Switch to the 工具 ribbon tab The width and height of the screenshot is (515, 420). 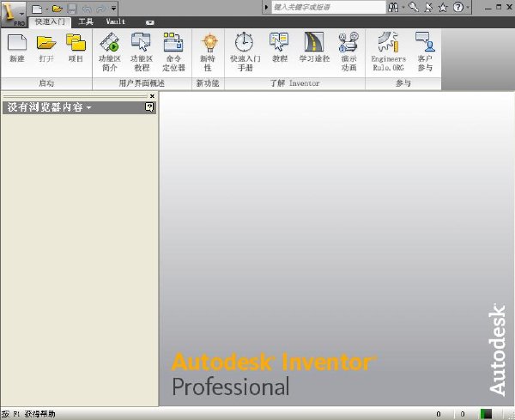[86, 22]
